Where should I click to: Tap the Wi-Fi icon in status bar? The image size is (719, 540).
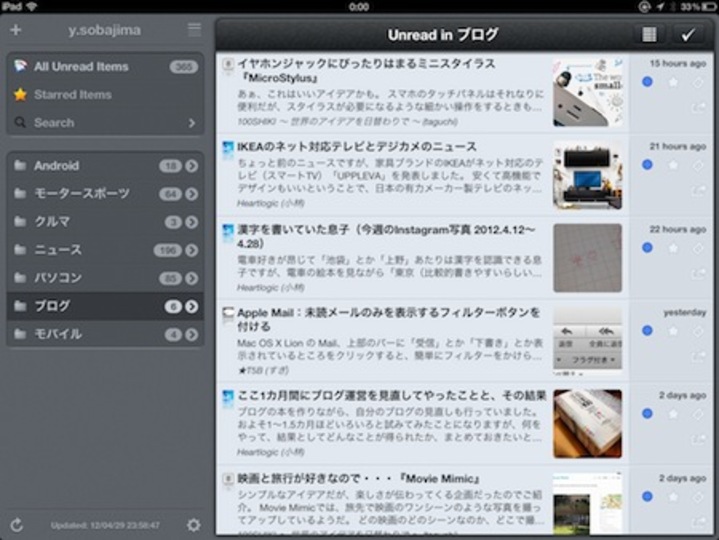point(32,6)
